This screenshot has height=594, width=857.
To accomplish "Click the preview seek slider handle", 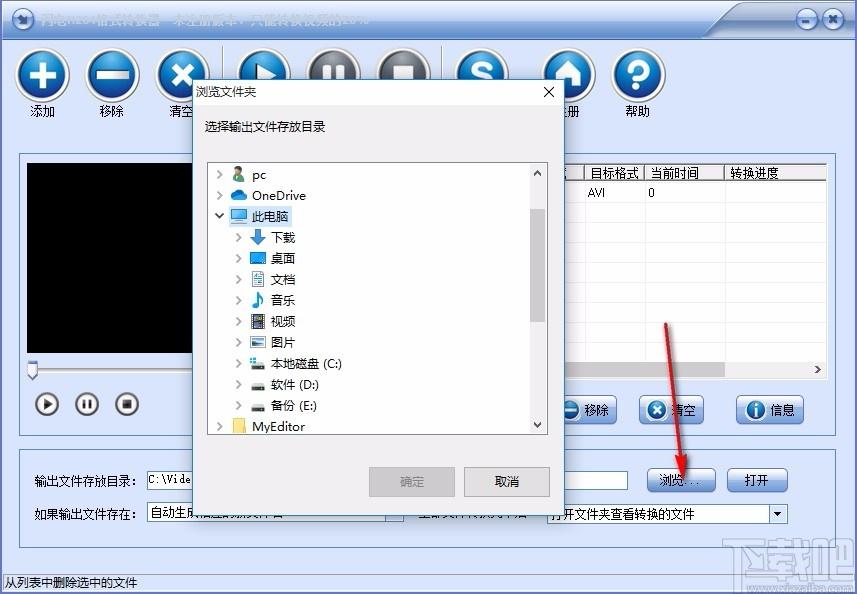I will click(32, 370).
